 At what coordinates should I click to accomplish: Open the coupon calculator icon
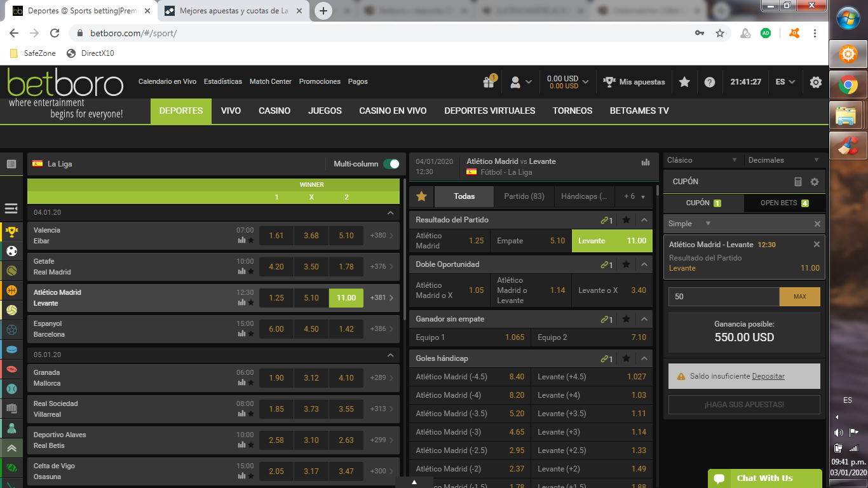[x=798, y=182]
